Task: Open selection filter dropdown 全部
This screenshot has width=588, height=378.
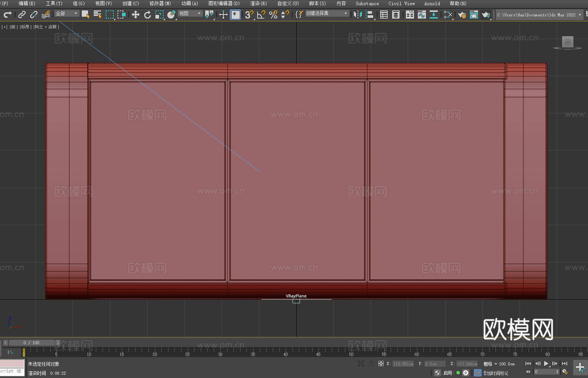Action: click(67, 13)
